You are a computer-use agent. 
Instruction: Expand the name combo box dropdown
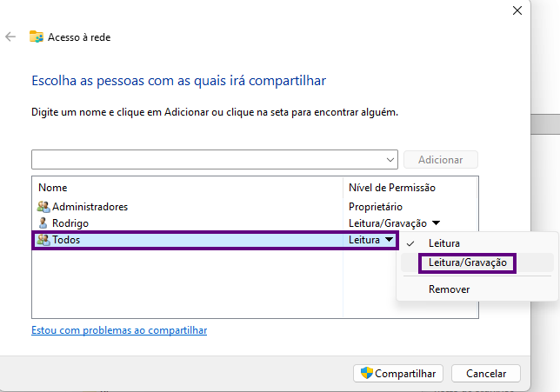point(390,160)
